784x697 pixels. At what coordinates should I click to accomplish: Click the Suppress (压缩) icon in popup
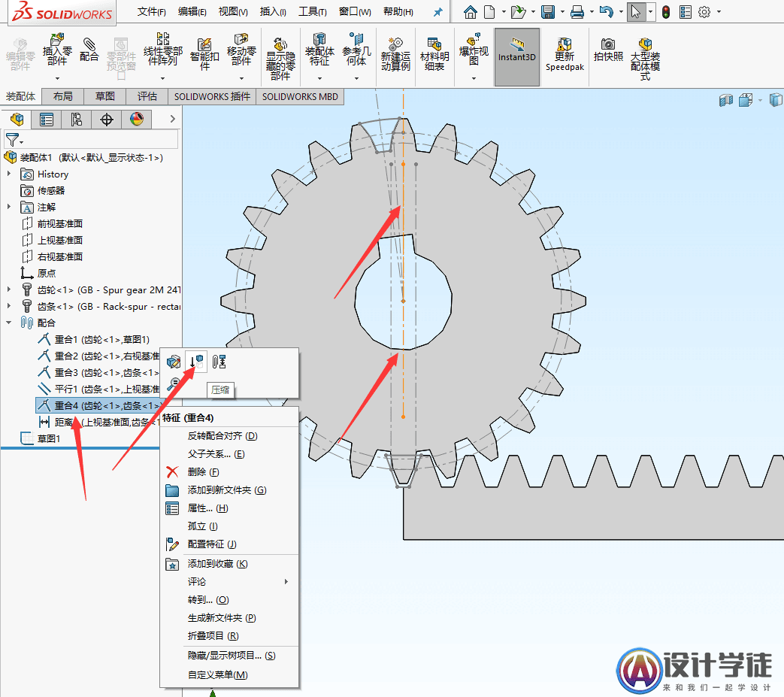(x=196, y=362)
